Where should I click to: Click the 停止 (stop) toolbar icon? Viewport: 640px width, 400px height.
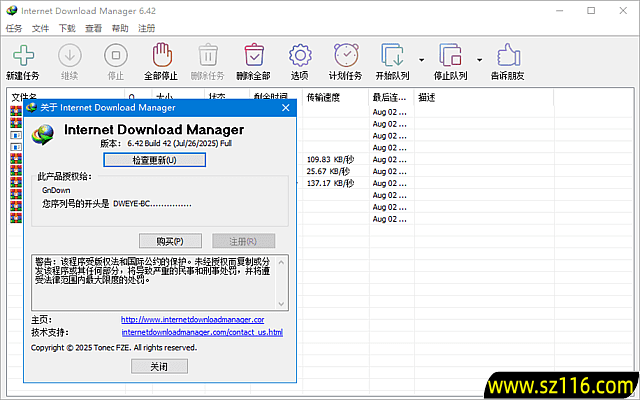click(x=116, y=56)
